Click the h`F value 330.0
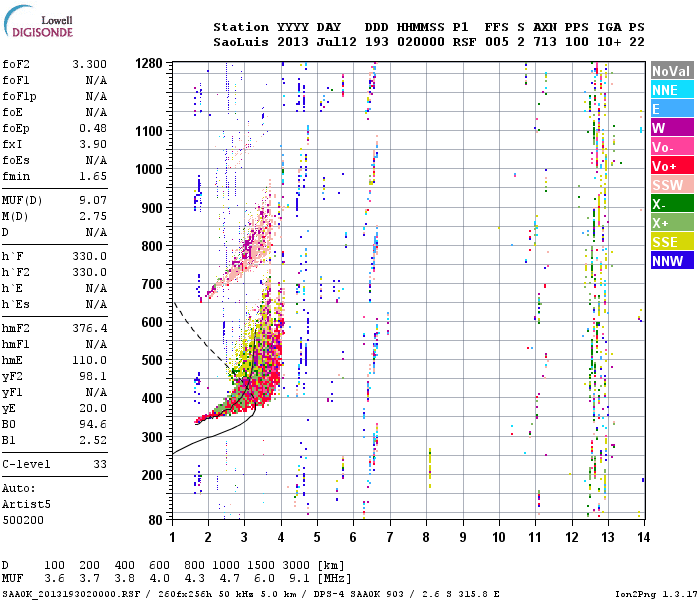700x600 pixels. (x=89, y=256)
